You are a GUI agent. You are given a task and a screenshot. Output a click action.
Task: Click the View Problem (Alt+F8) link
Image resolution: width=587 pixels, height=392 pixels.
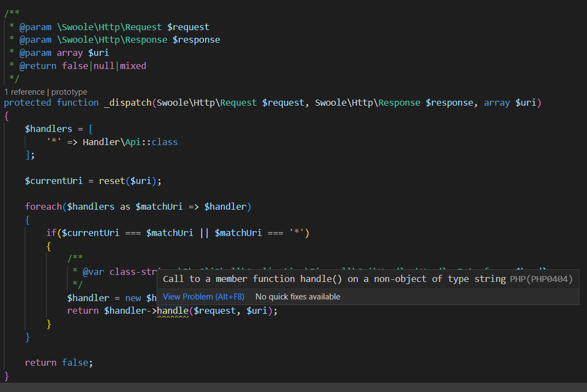pyautogui.click(x=203, y=296)
